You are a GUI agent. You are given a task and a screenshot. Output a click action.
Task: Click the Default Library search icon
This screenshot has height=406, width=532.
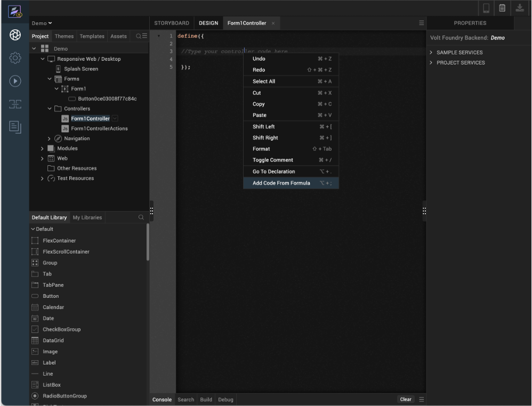141,217
